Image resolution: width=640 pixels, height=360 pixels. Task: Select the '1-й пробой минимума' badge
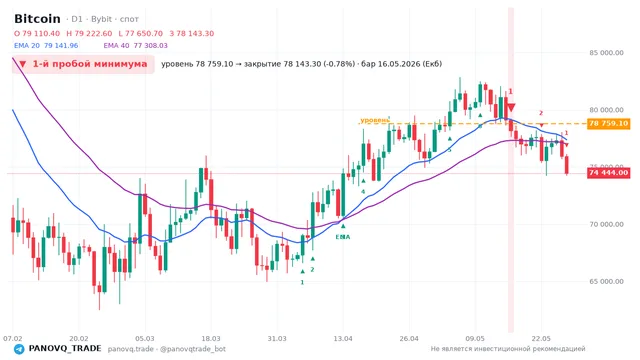click(x=83, y=64)
